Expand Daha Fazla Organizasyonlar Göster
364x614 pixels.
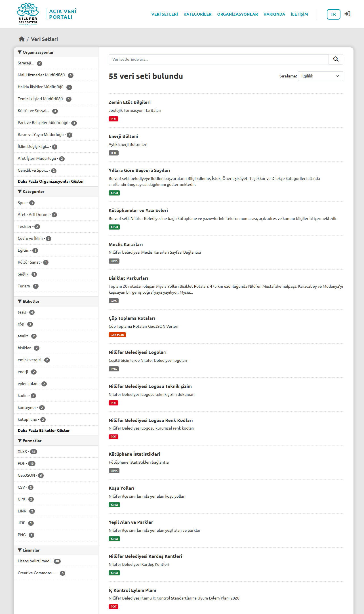click(51, 181)
